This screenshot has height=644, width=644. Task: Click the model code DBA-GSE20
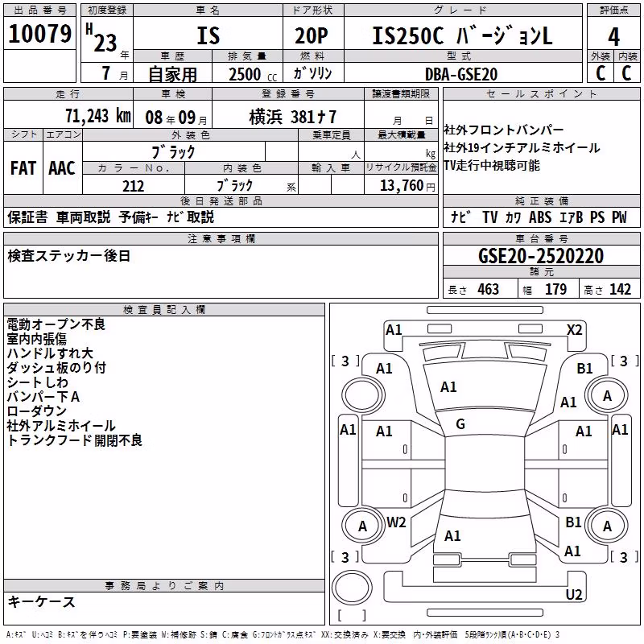(x=461, y=74)
